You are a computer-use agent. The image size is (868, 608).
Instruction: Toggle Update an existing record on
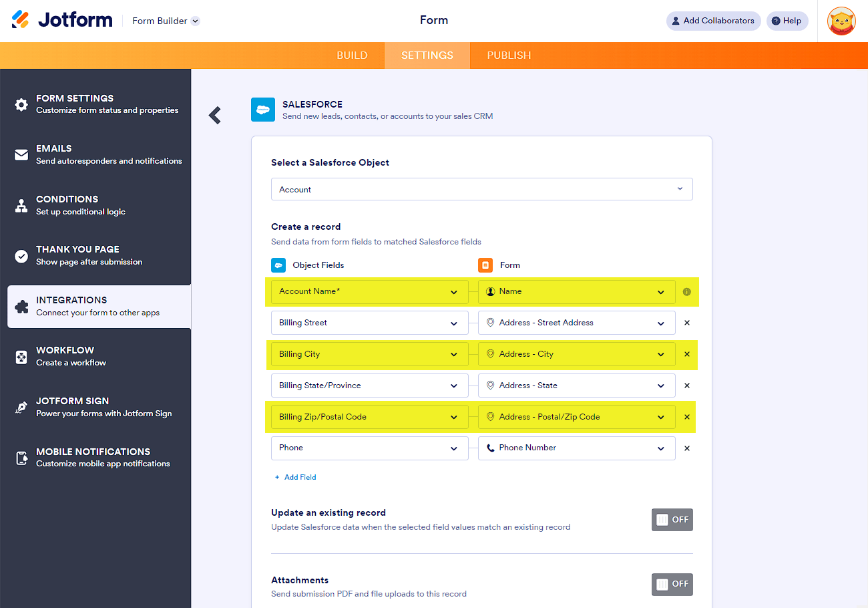672,520
